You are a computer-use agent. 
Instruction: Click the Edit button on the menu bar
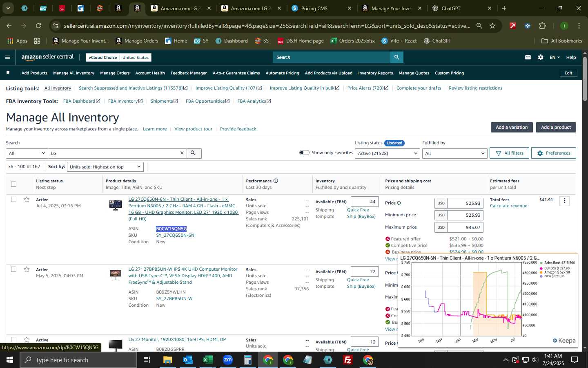coord(568,73)
